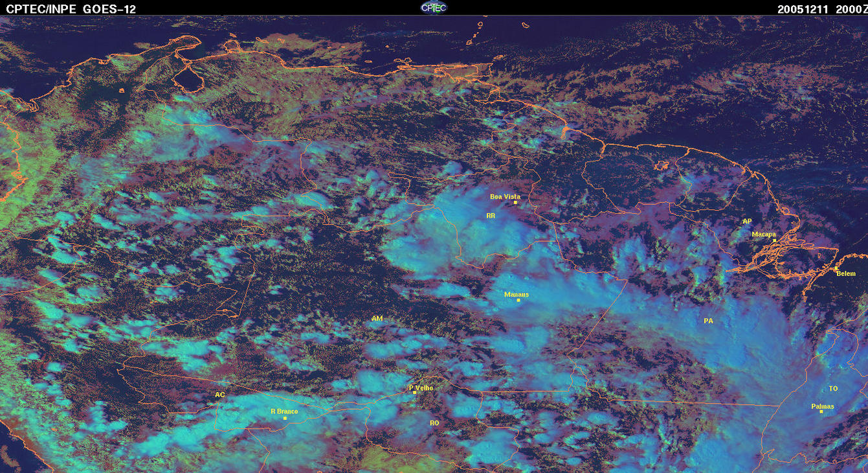The width and height of the screenshot is (868, 473).
Task: Click the R Branco city label
Action: coord(284,411)
